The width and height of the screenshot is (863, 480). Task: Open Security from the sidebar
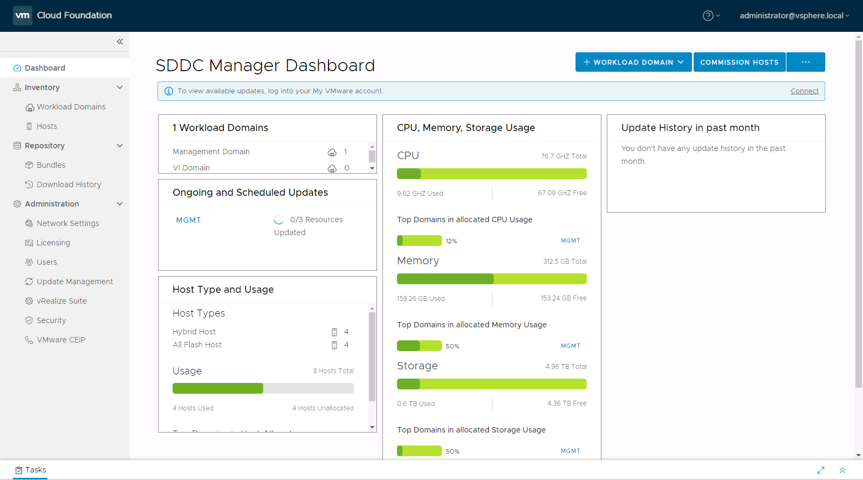[51, 320]
